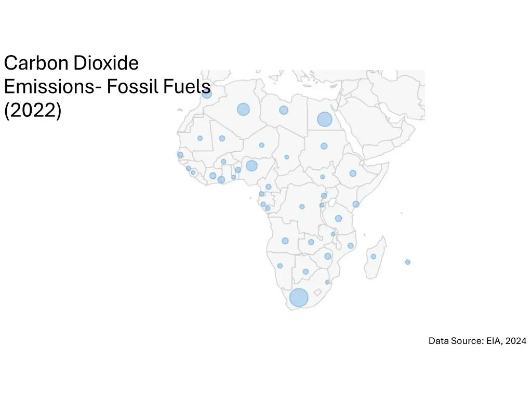Select the Tanzania emissions bubble
Image resolution: width=532 pixels, height=399 pixels.
tap(338, 219)
